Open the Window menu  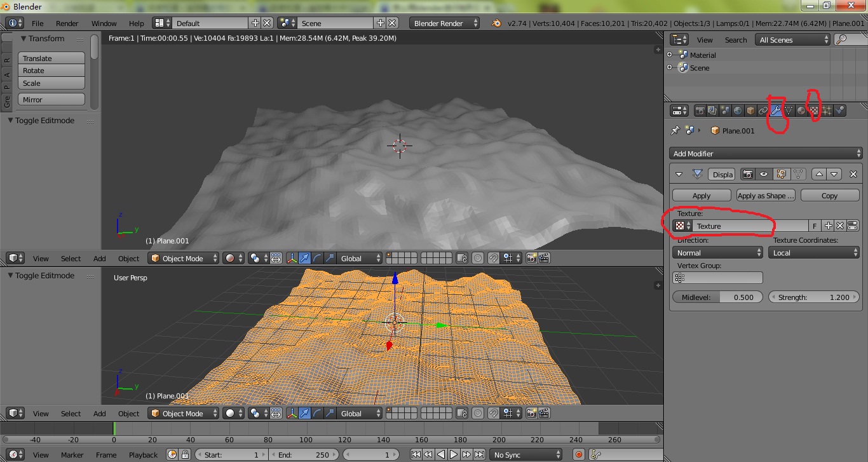coord(104,24)
